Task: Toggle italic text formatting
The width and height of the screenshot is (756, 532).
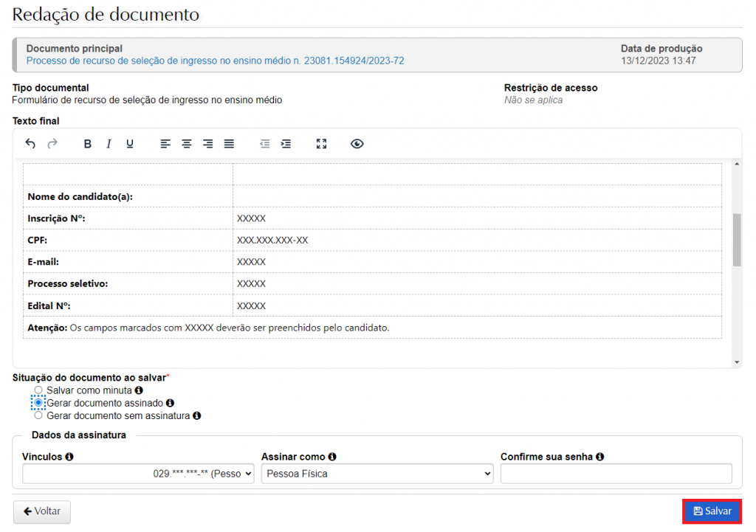Action: [x=109, y=144]
